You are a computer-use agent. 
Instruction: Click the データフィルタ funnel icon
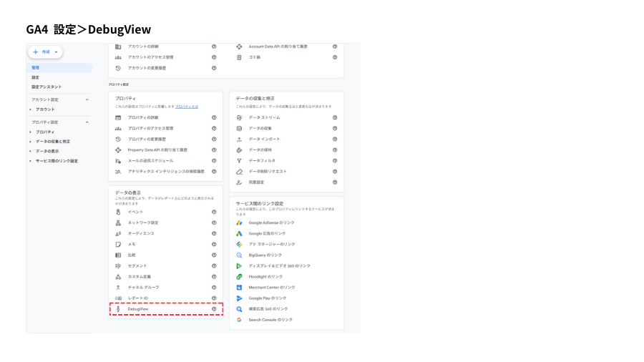(x=239, y=161)
